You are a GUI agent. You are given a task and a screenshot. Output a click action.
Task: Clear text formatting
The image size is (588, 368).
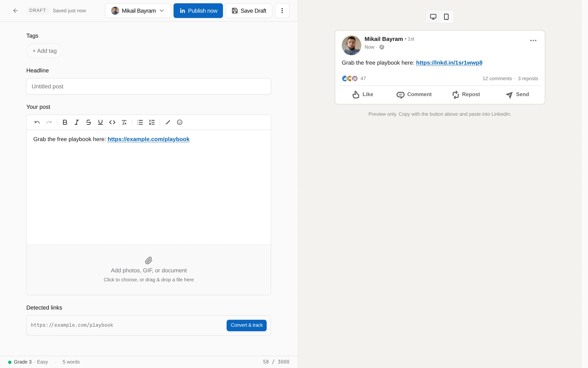coord(124,122)
